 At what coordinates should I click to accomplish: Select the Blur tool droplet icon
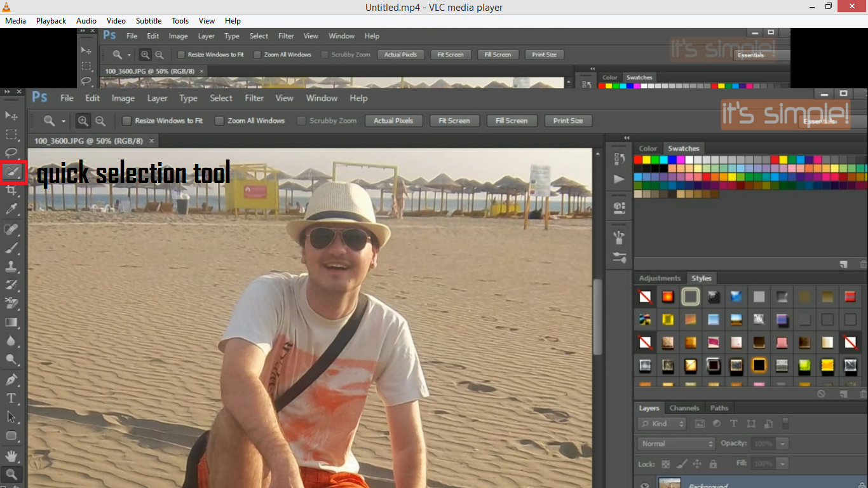pos(11,341)
